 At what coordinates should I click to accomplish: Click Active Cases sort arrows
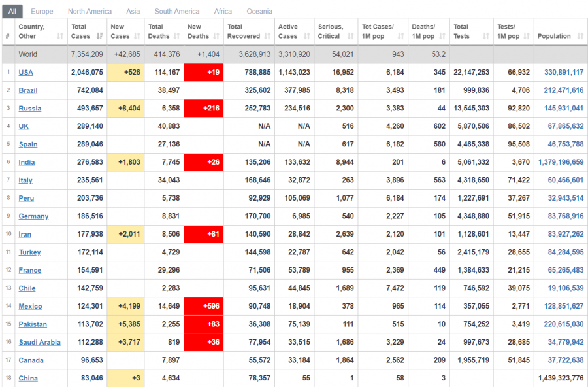pos(306,36)
